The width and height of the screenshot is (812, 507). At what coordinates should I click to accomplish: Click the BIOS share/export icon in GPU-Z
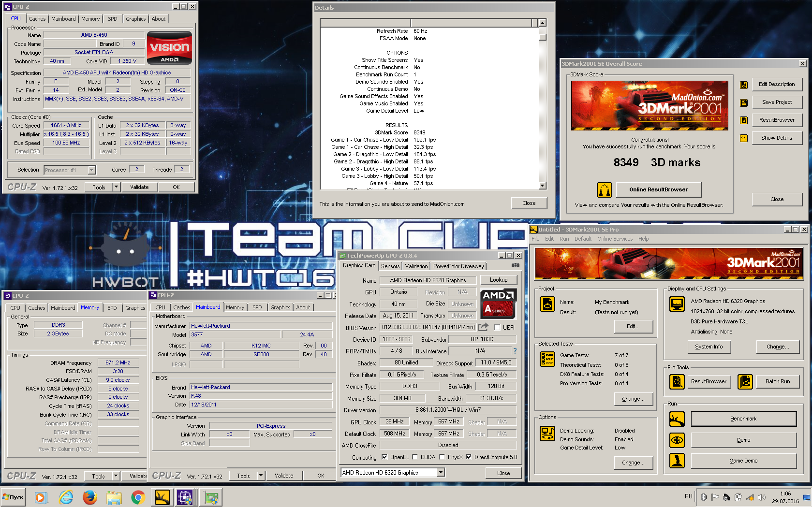point(484,327)
